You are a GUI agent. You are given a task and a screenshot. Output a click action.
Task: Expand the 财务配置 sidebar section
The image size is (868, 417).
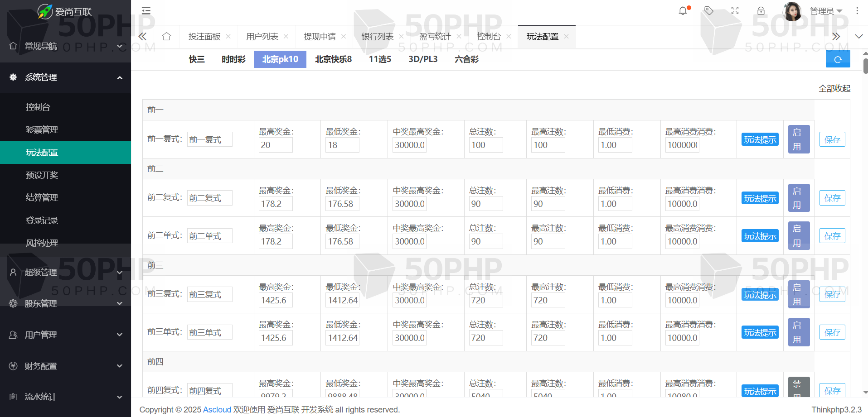pos(65,366)
